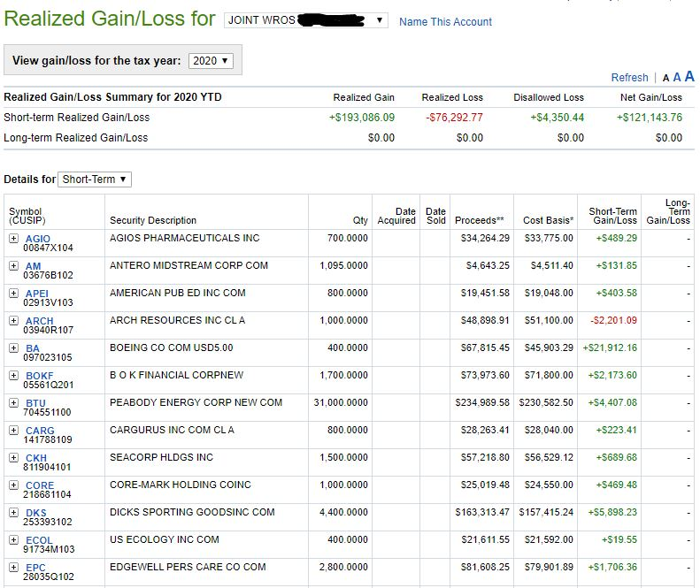Image resolution: width=700 pixels, height=588 pixels.
Task: Expand the EPC row details
Action: pyautogui.click(x=13, y=568)
